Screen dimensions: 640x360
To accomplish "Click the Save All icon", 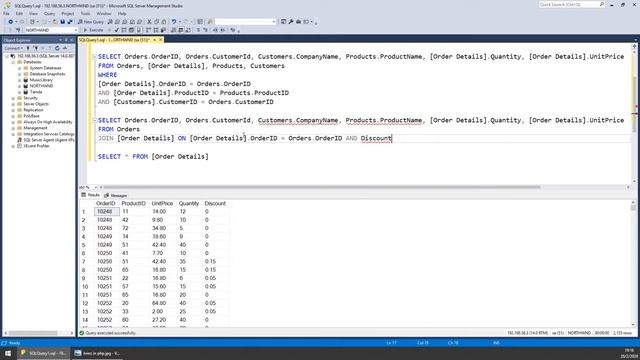I will click(70, 22).
